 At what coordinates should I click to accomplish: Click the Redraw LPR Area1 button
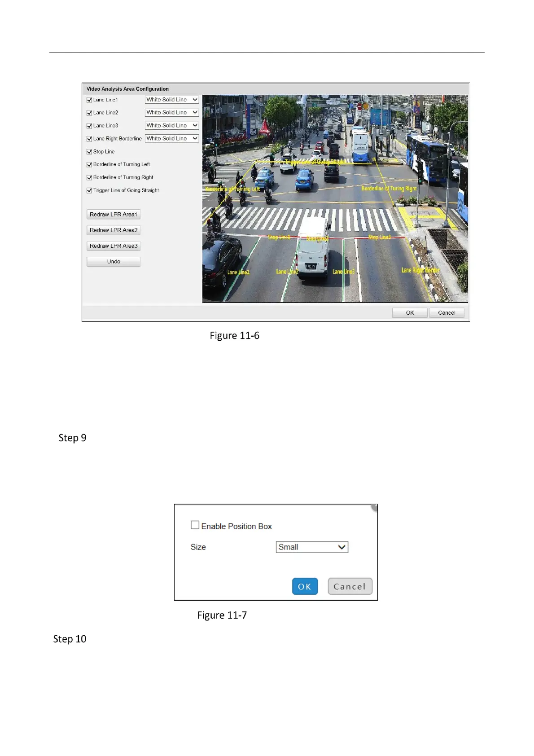pos(114,215)
